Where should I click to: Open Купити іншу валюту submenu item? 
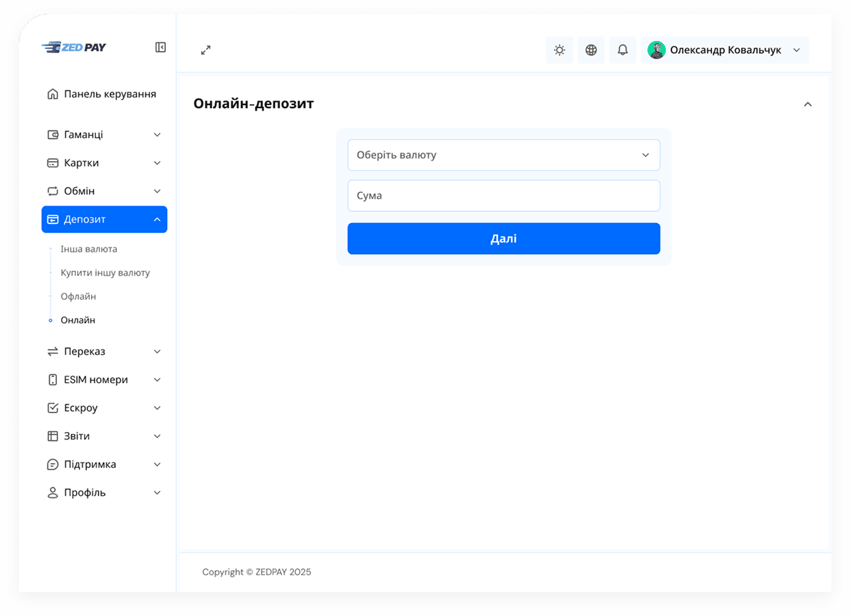[106, 273]
